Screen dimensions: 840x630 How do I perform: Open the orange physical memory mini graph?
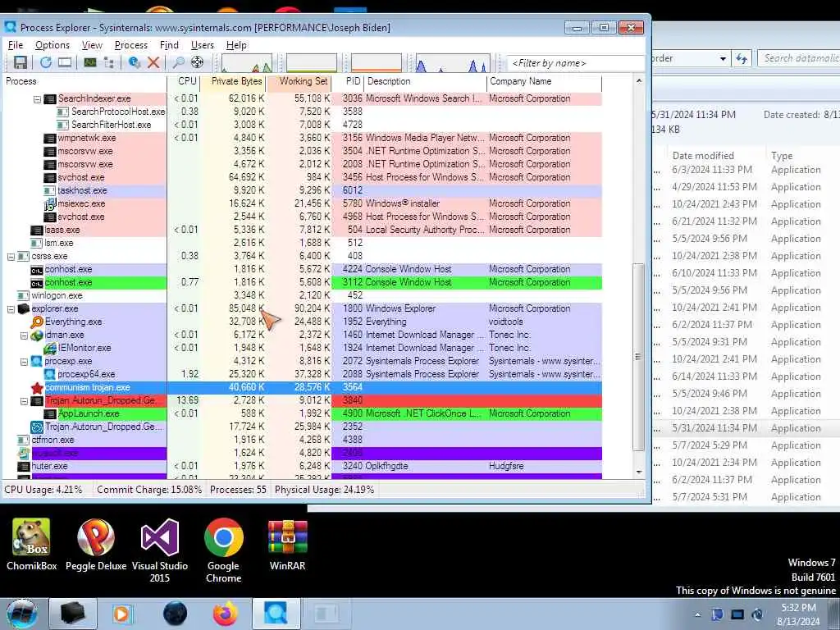[377, 62]
